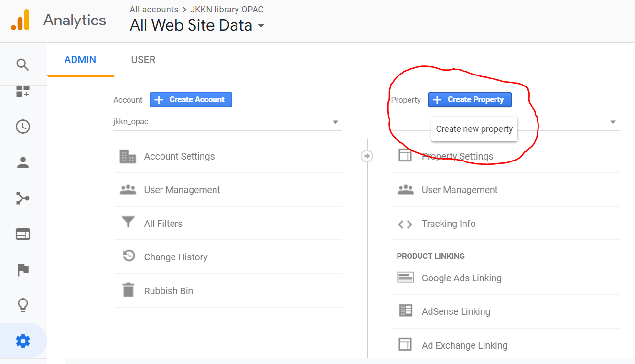This screenshot has width=635, height=364.
Task: Switch to the USER tab
Action: pyautogui.click(x=143, y=60)
